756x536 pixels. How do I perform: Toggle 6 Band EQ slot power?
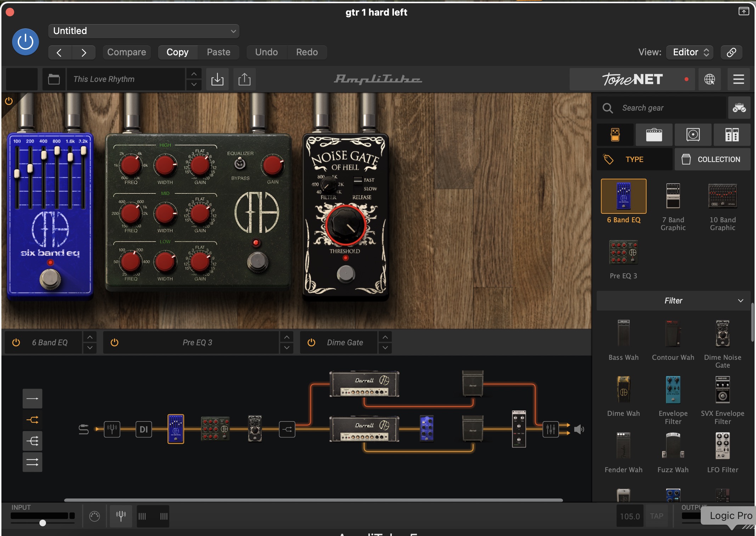pyautogui.click(x=16, y=342)
